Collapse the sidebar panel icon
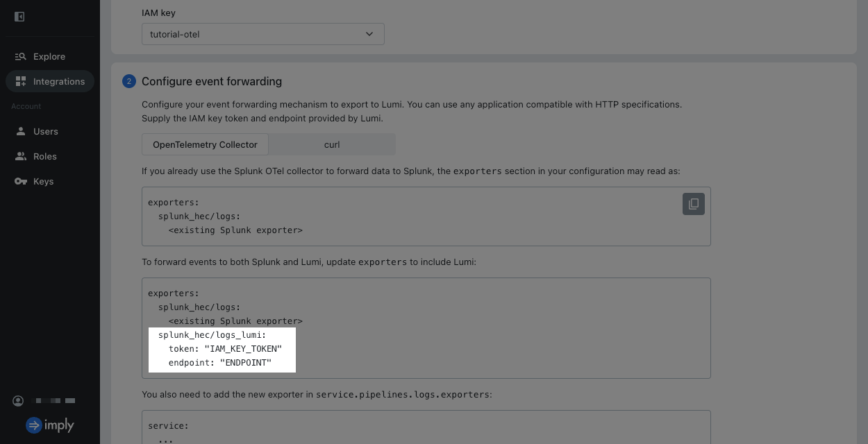 [x=19, y=17]
